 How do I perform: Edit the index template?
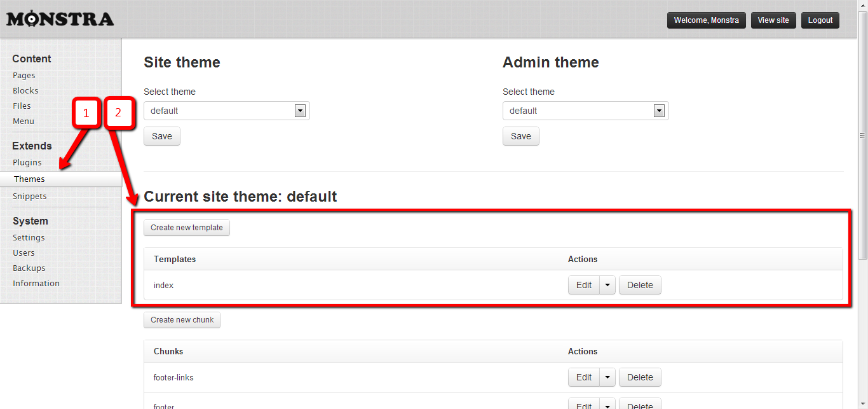(x=583, y=285)
